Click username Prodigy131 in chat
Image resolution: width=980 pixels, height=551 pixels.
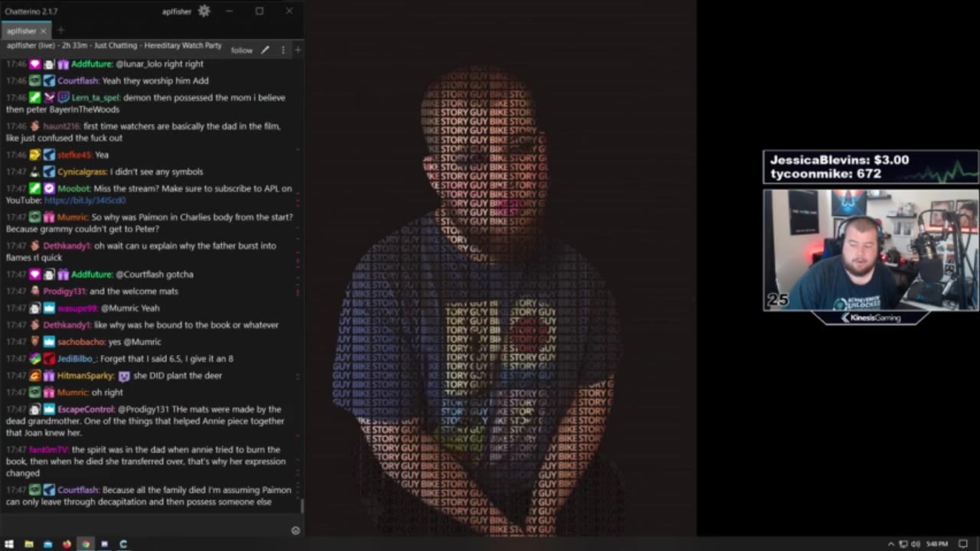click(x=65, y=292)
